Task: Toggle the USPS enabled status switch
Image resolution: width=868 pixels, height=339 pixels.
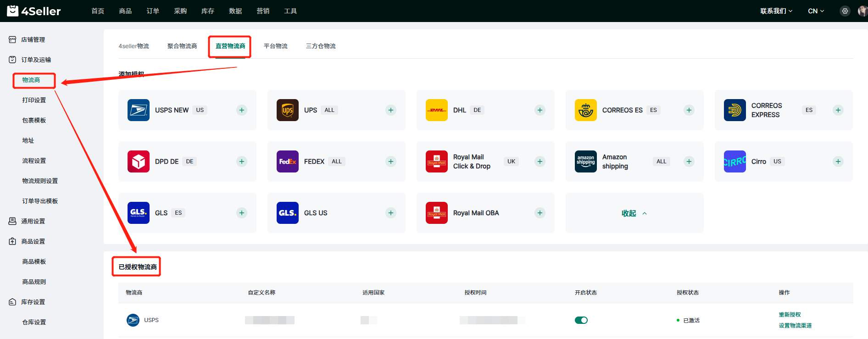Action: click(x=581, y=320)
